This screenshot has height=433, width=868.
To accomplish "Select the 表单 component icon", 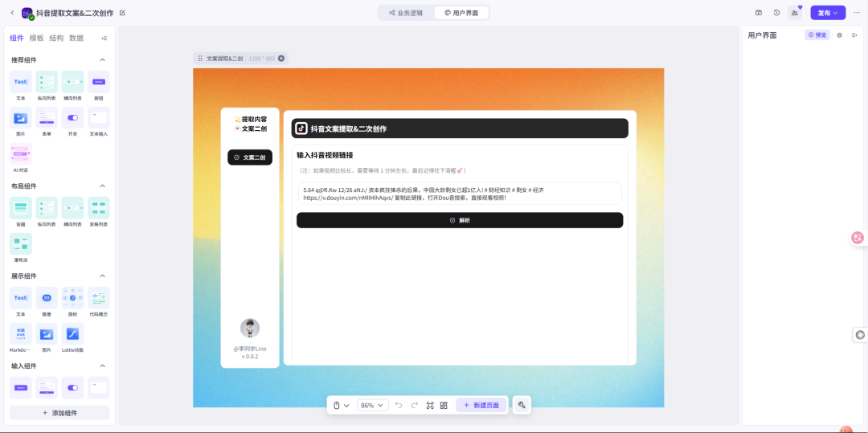I will coord(47,118).
